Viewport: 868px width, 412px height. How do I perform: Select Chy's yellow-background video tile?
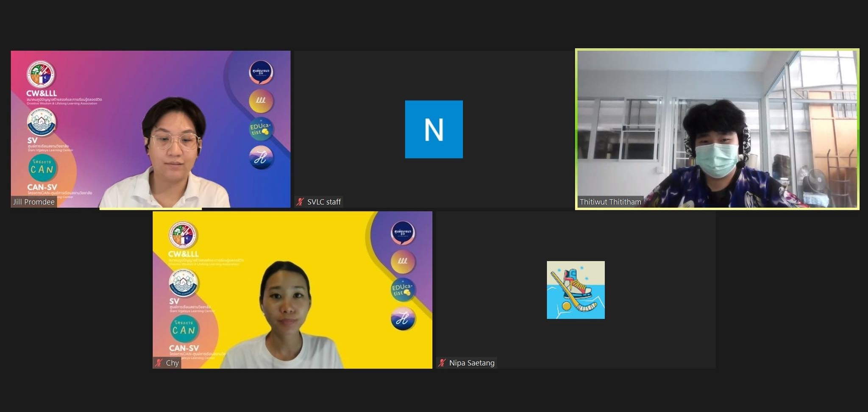coord(292,290)
